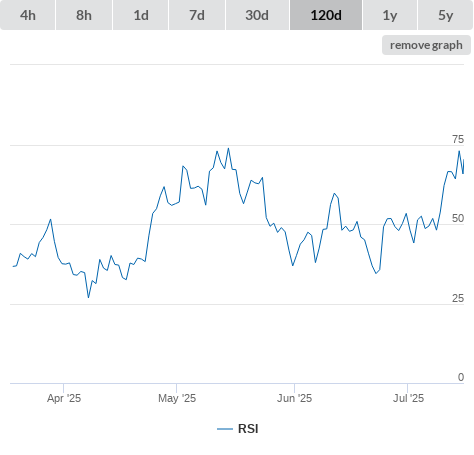Click the Apr '25 axis label
The height and width of the screenshot is (455, 474).
[x=64, y=398]
